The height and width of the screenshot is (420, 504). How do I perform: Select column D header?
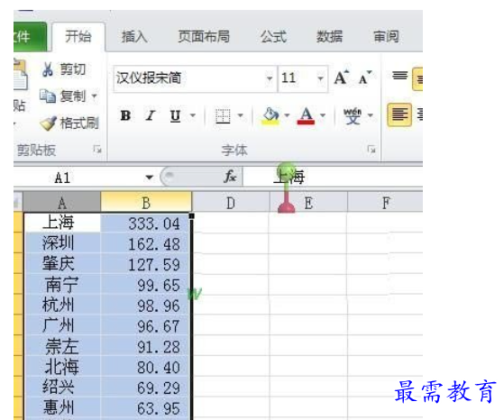(231, 203)
